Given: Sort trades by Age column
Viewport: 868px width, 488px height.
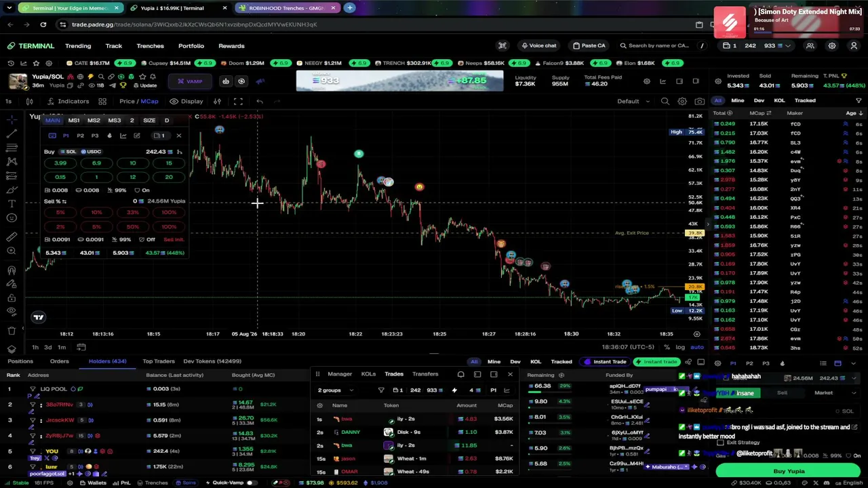Looking at the screenshot, I should tap(853, 113).
